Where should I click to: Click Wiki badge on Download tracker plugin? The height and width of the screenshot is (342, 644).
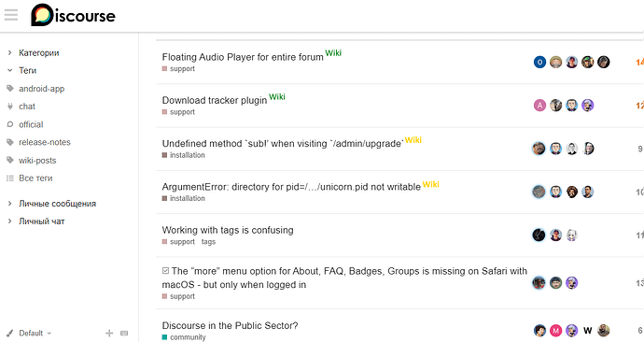[277, 96]
